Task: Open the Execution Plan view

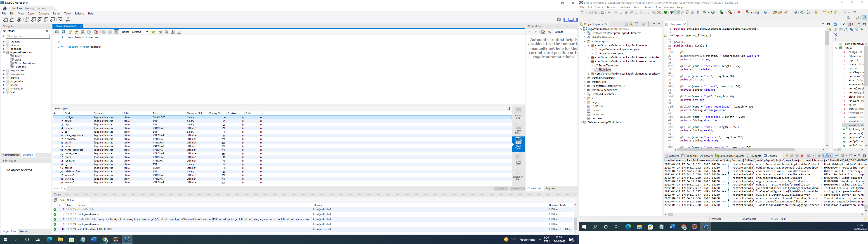Action: tap(518, 175)
